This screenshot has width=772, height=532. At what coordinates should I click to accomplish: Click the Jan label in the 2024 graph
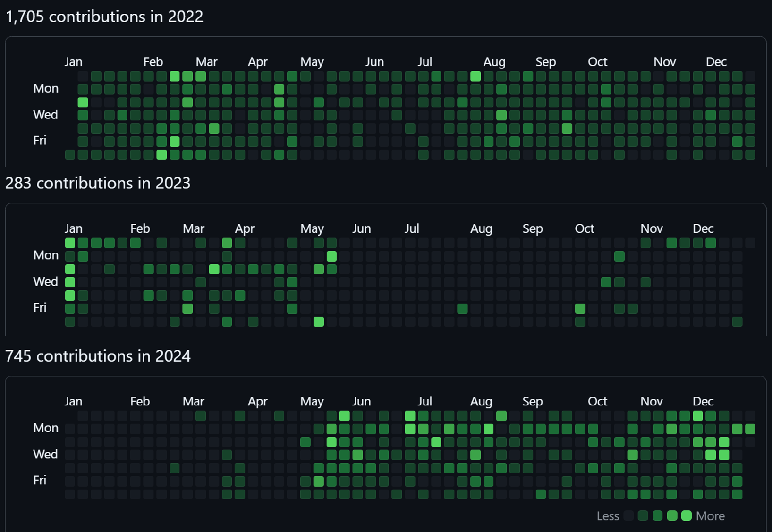pyautogui.click(x=73, y=401)
